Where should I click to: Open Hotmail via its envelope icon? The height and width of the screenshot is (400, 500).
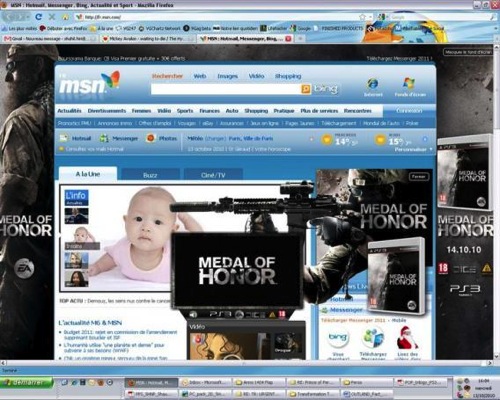point(63,138)
